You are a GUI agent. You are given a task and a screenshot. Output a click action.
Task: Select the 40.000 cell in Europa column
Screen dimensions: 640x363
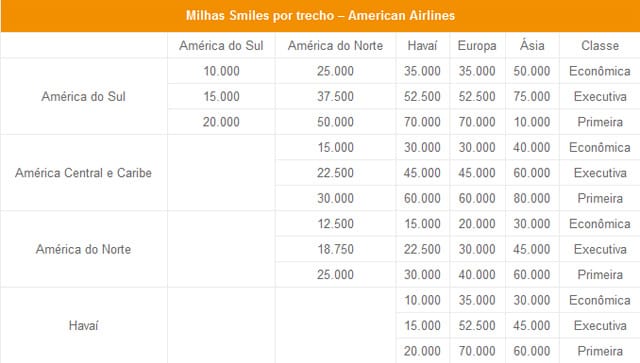(477, 274)
